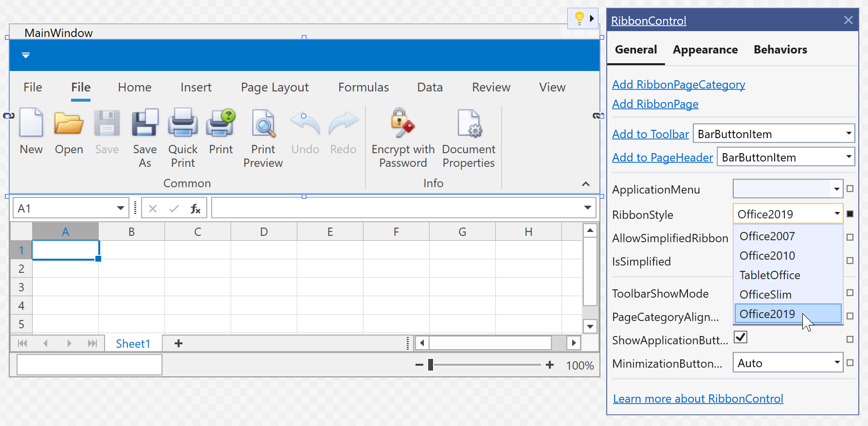Click the zoom slider handle
The image size is (868, 426).
pyautogui.click(x=431, y=365)
